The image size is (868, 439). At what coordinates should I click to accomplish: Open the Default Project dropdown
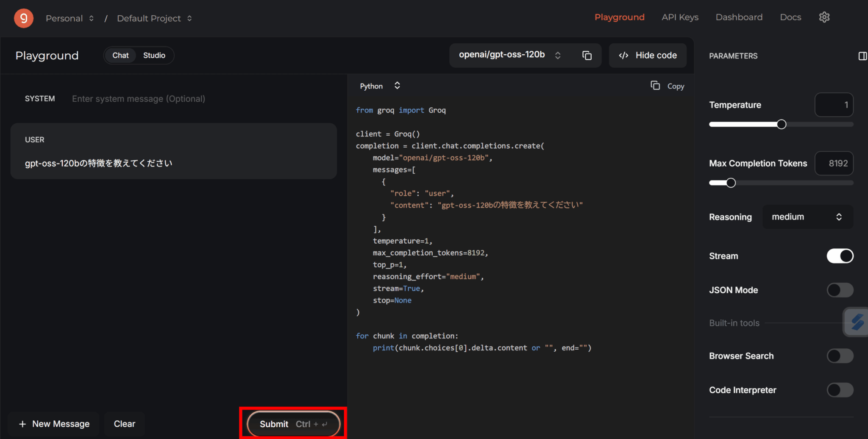[x=155, y=18]
